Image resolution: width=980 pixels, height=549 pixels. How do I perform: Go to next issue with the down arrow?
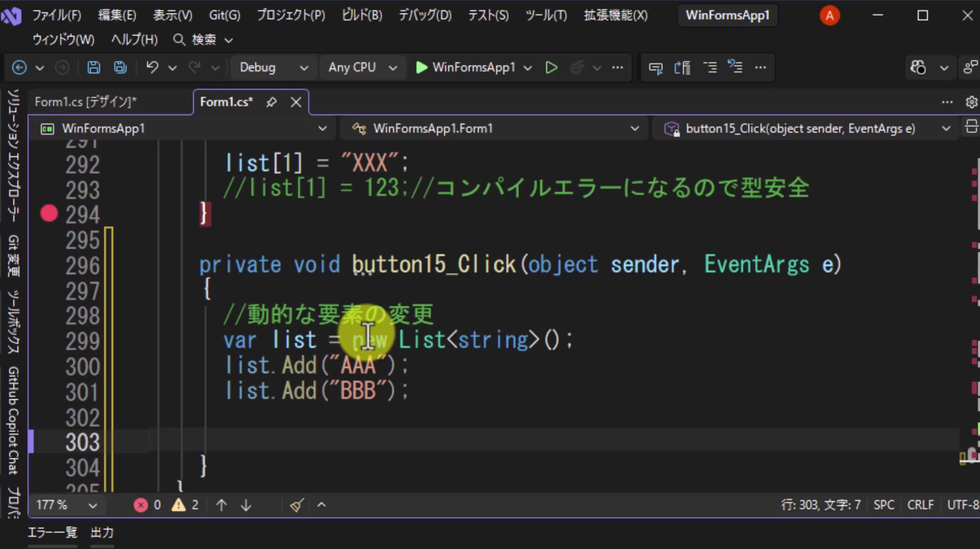(x=246, y=505)
